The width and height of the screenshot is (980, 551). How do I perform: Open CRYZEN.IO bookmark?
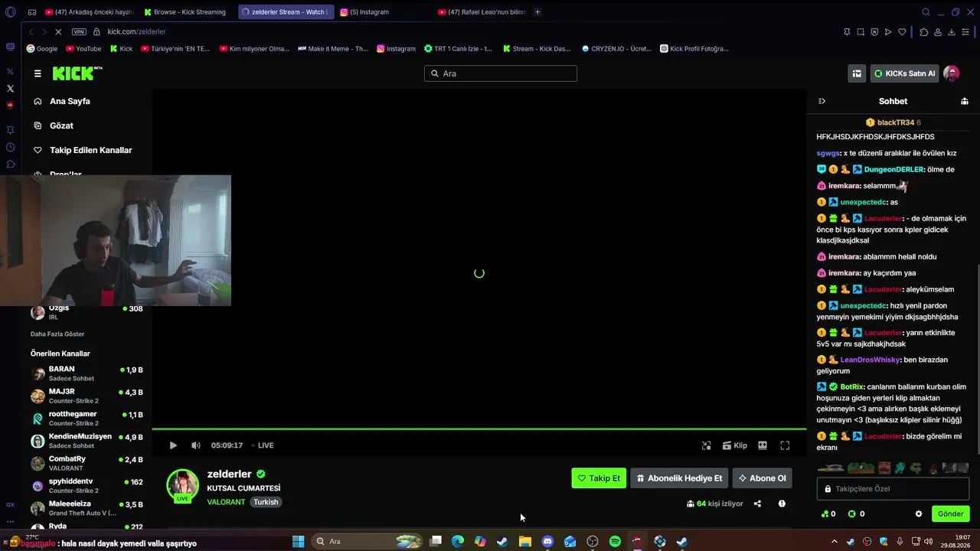coord(616,48)
